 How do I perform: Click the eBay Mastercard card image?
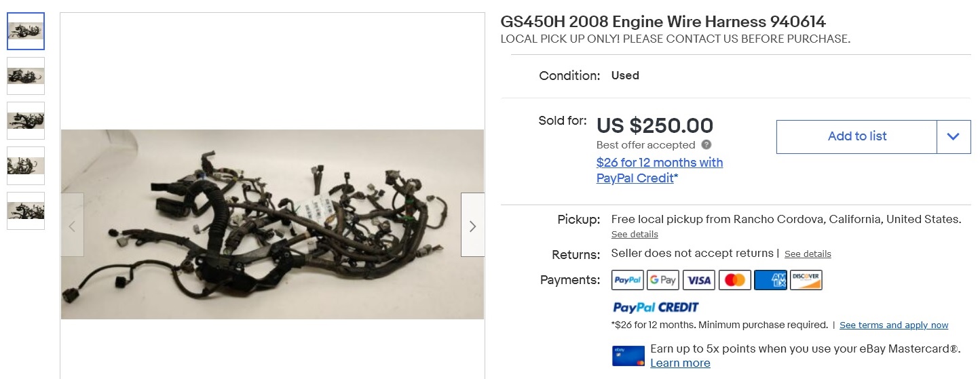point(628,355)
